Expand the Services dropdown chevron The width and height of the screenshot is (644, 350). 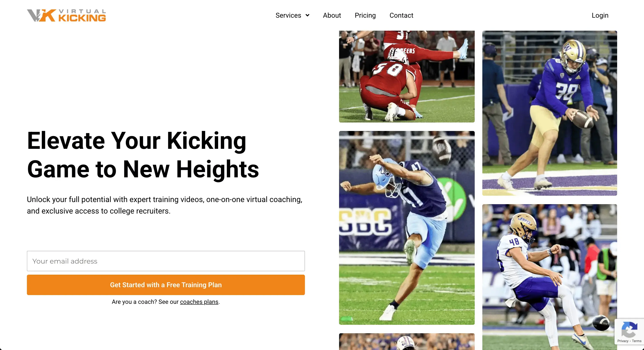click(x=307, y=16)
